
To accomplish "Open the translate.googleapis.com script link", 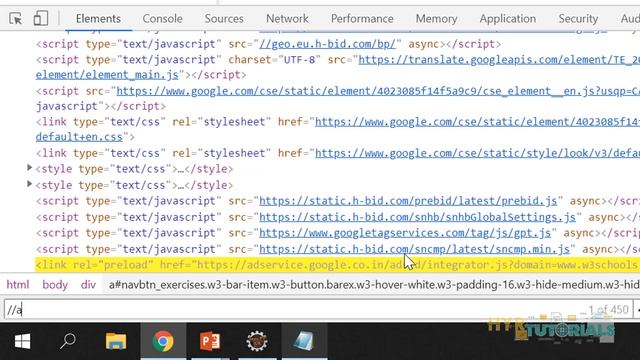I will [x=499, y=60].
